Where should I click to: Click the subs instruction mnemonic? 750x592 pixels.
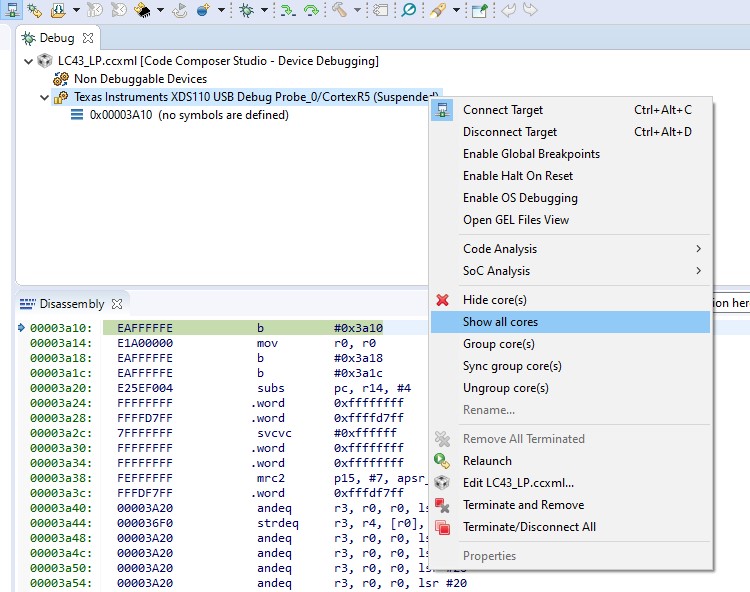point(271,388)
